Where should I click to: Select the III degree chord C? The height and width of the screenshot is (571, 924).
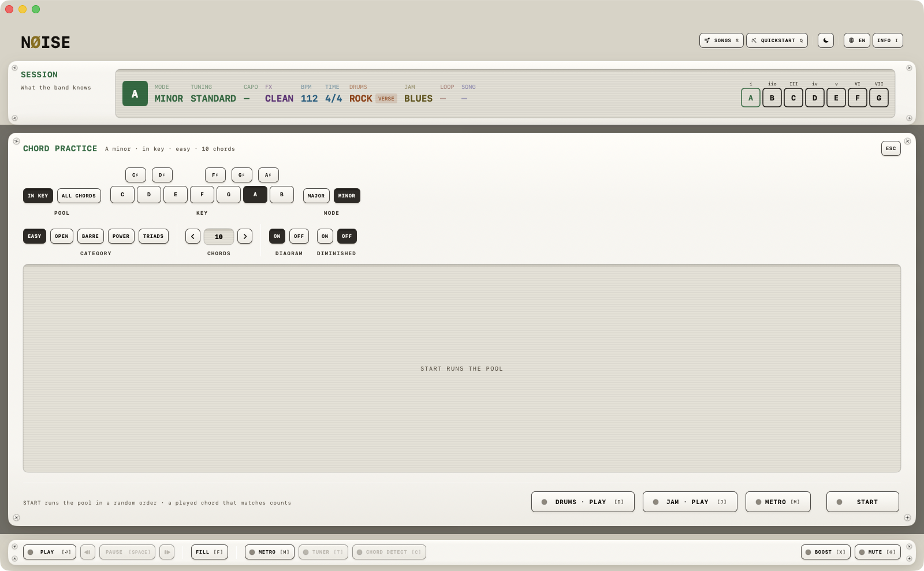[x=793, y=98]
